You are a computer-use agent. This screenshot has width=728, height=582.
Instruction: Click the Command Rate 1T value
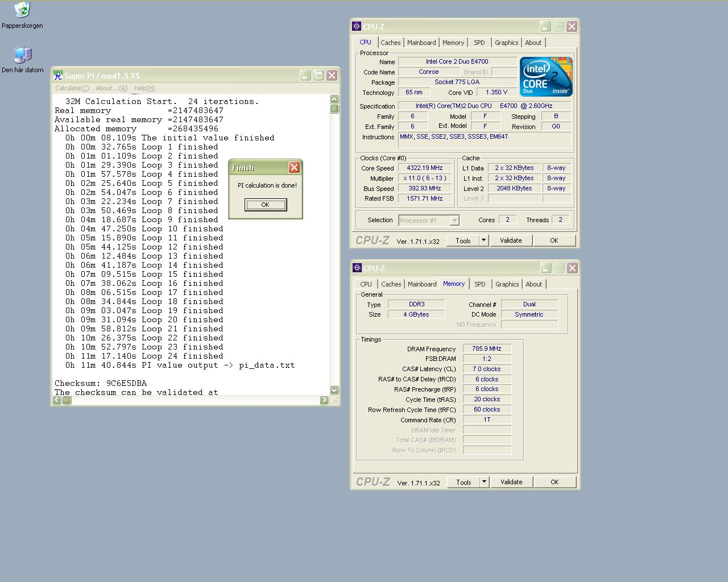[x=487, y=420]
